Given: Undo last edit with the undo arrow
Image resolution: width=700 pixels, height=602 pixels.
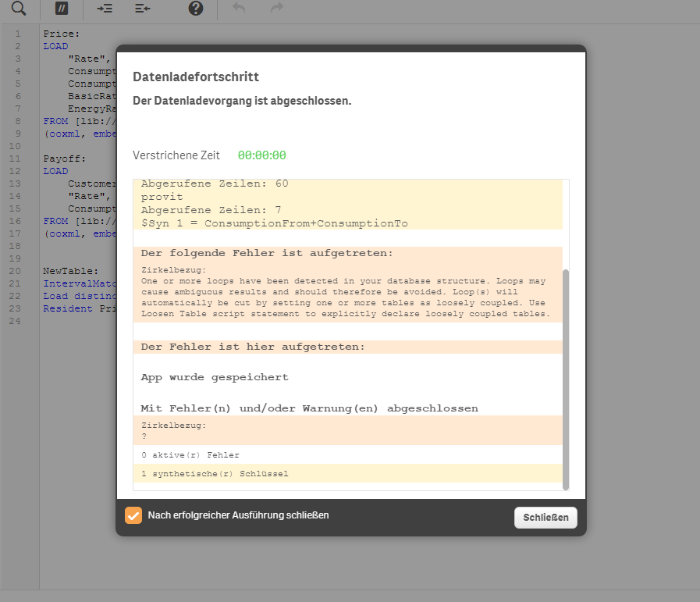Looking at the screenshot, I should click(x=239, y=8).
